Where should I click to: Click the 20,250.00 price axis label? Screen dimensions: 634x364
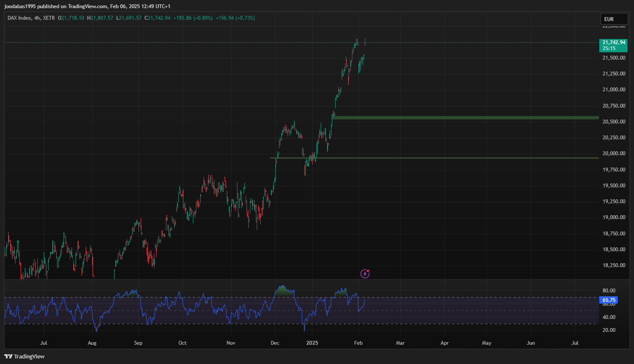coord(614,138)
